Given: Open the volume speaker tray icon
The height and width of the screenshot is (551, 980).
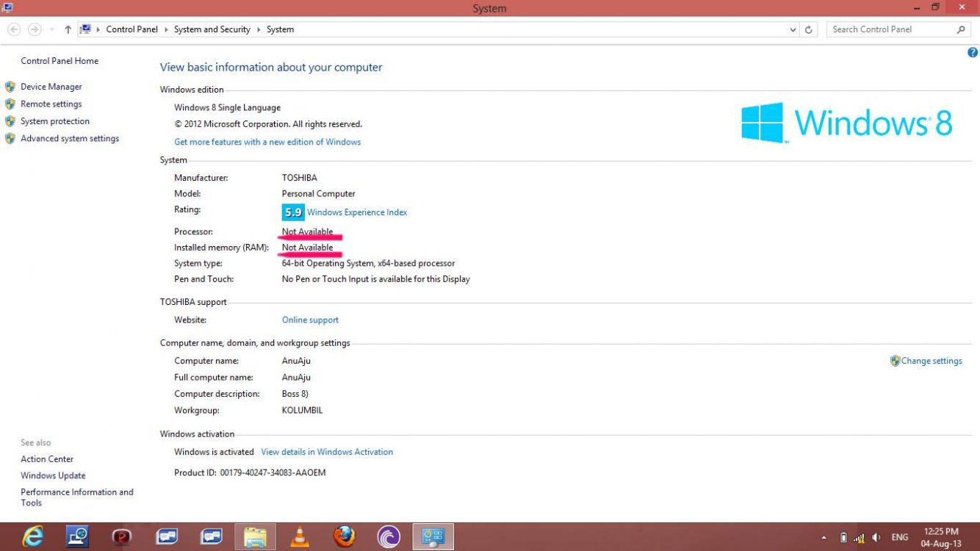Looking at the screenshot, I should point(876,538).
